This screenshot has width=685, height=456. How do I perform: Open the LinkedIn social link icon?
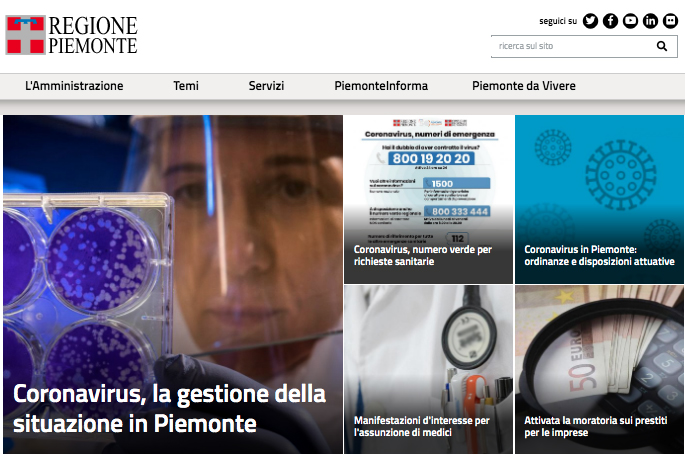pyautogui.click(x=650, y=21)
